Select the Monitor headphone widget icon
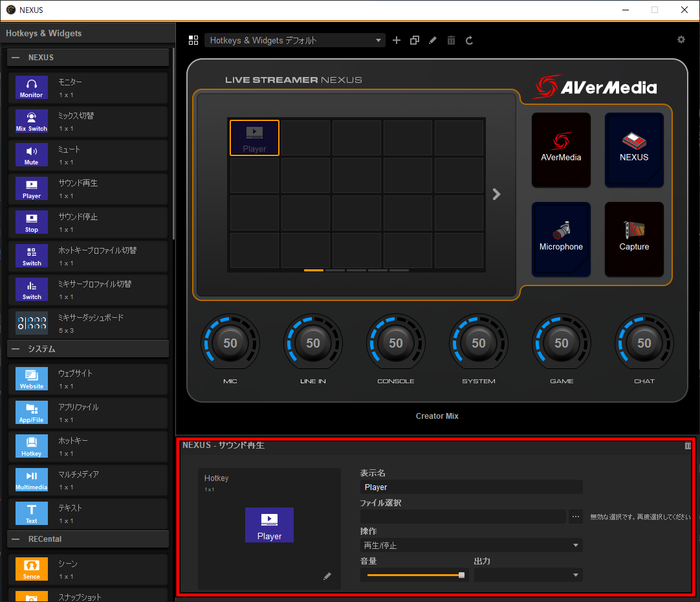 [x=31, y=87]
